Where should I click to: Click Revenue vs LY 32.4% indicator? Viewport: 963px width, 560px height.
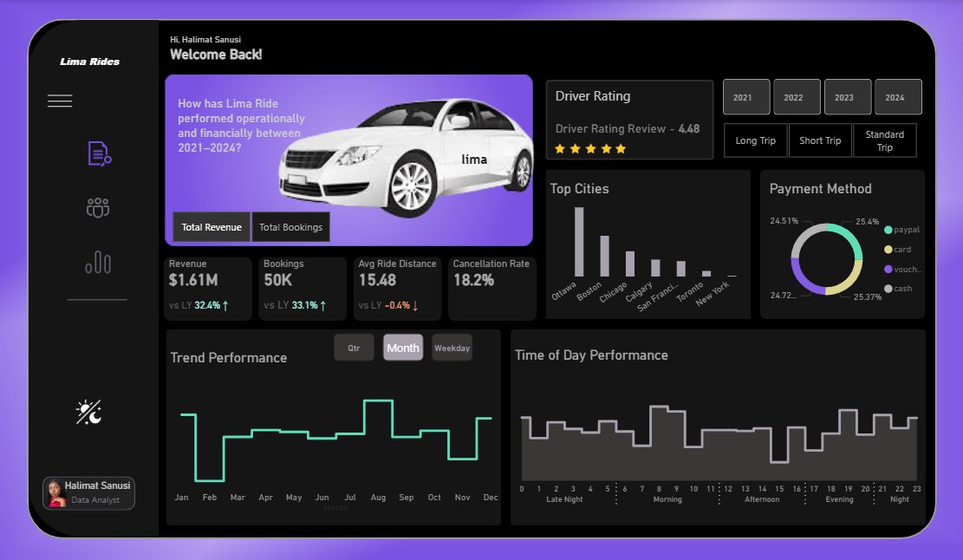199,305
